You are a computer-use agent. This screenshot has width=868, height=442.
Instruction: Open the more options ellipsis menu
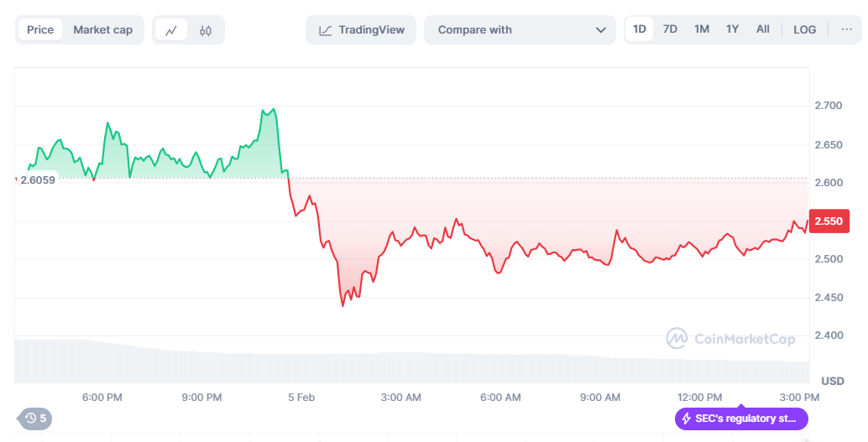point(844,29)
